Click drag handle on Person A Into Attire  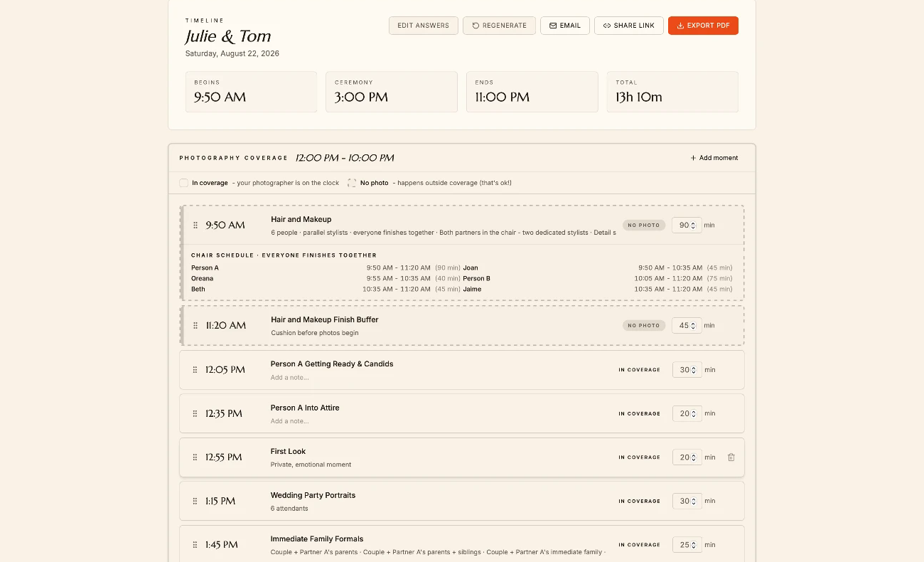(195, 414)
